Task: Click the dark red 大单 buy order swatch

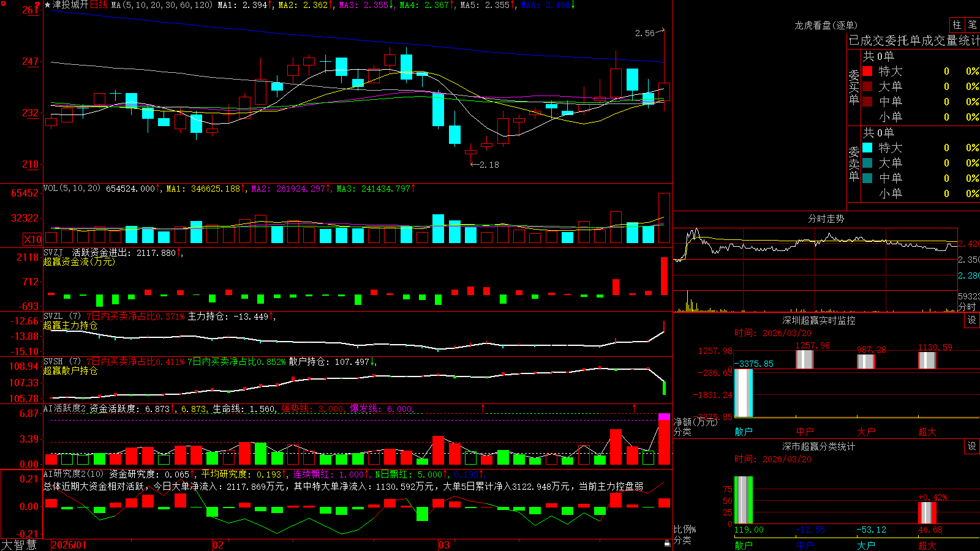Action: click(867, 86)
